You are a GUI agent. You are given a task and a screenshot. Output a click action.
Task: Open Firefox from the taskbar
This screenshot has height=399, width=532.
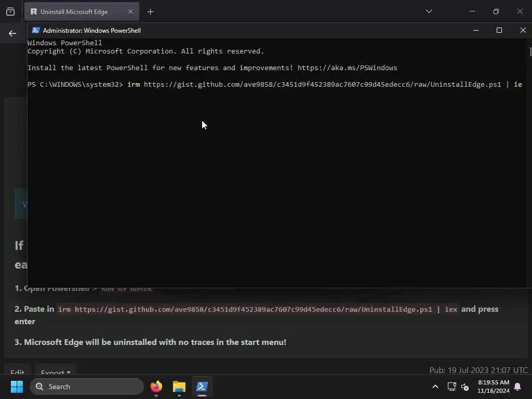[156, 387]
